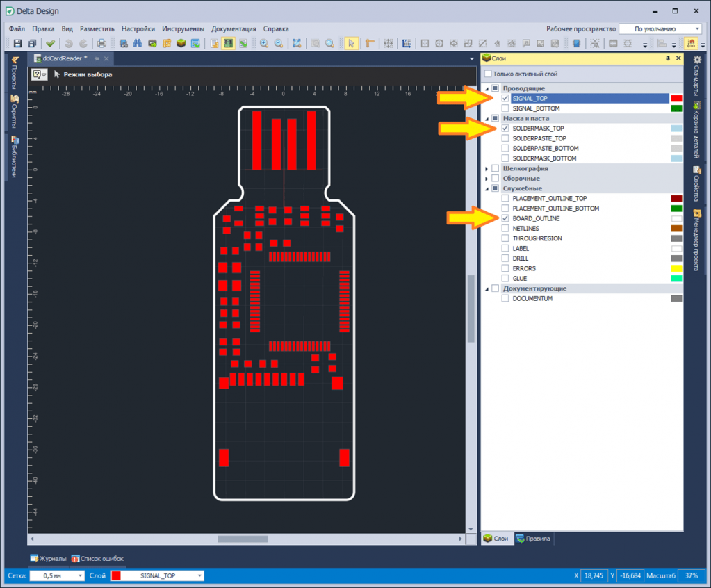Uncheck the SOLDERMASK_TOP layer checkbox

point(505,129)
